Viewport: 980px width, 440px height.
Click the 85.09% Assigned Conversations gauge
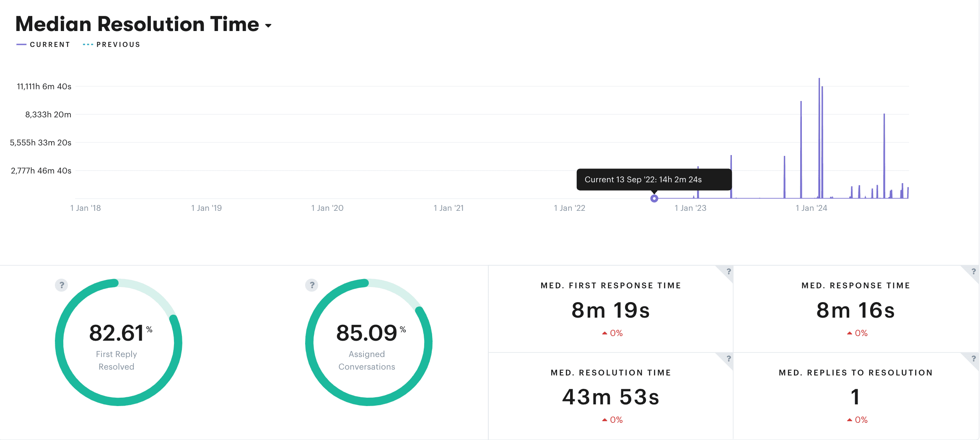368,342
